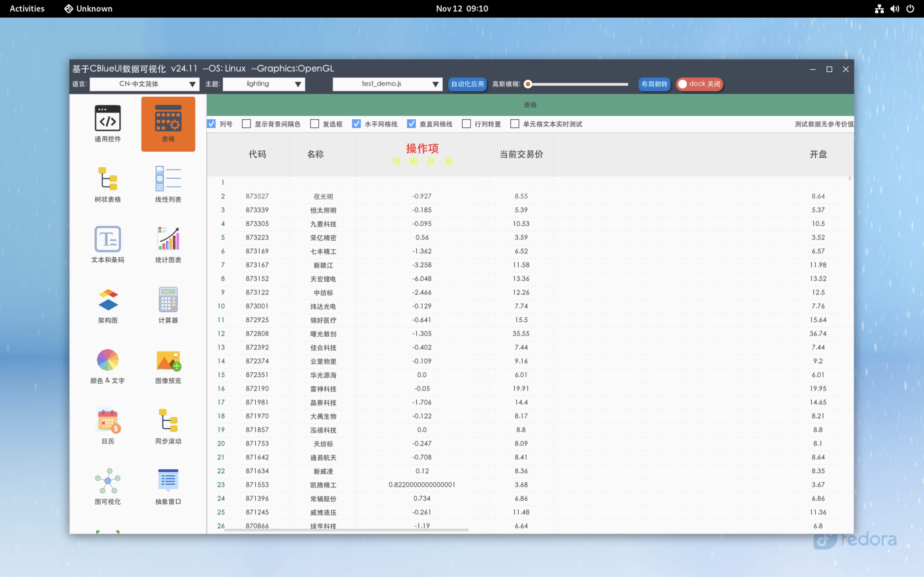924x577 pixels.
Task: Uncheck the 水平网格线 checkbox
Action: [x=356, y=124]
